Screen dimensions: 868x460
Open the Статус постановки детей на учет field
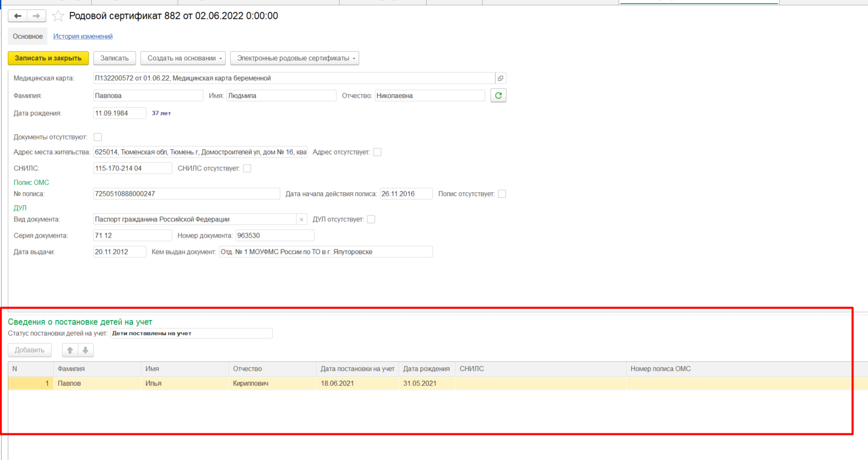point(191,333)
